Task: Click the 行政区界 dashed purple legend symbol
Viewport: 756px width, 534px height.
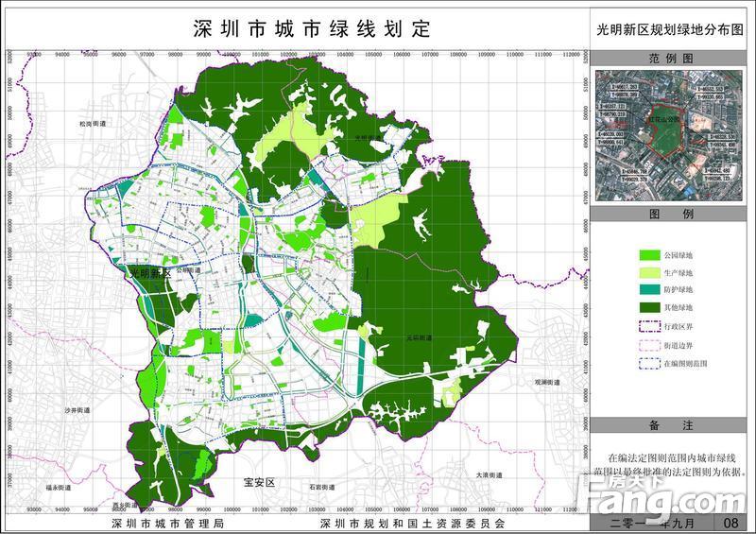Action: click(x=649, y=327)
